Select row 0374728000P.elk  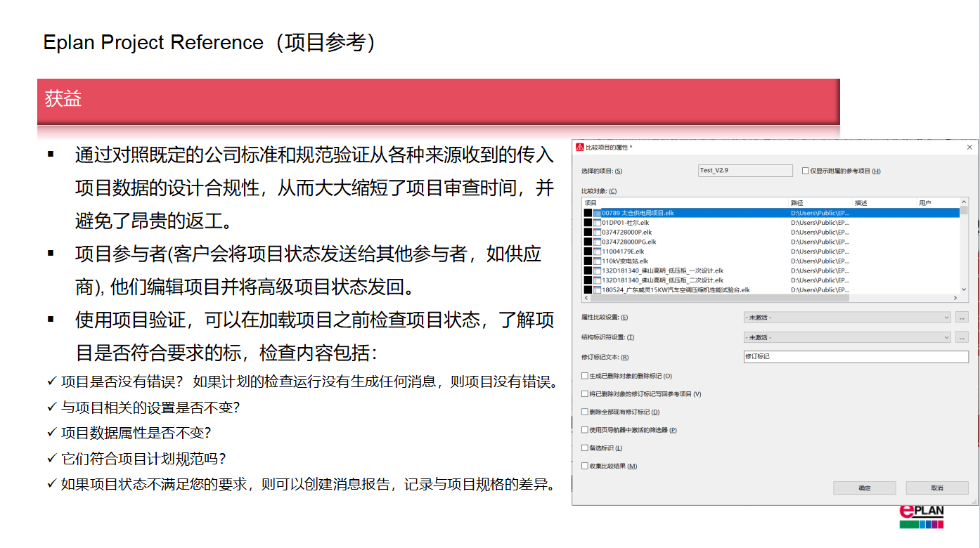(771, 232)
